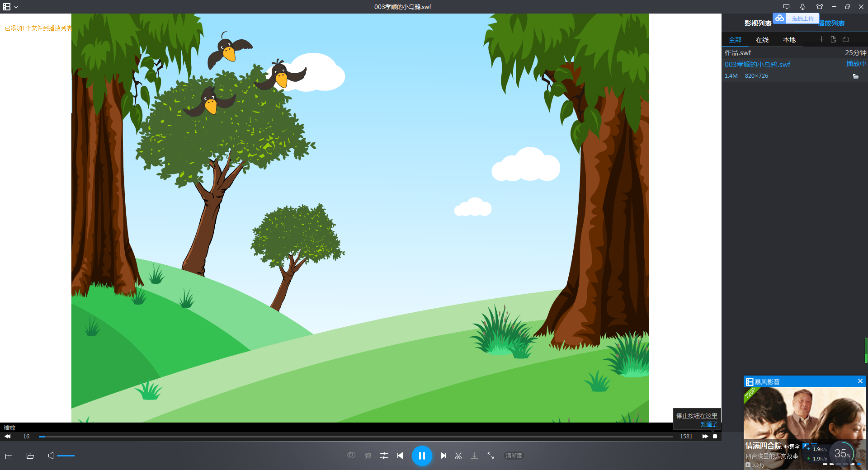868x470 pixels.
Task: Click the 35% speed indicator circle
Action: (x=842, y=453)
